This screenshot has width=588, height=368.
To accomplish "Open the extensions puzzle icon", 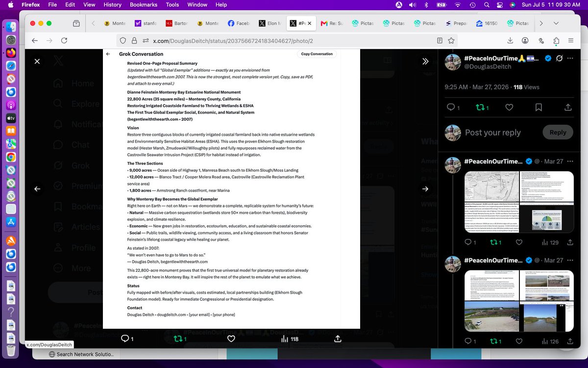I will click(x=556, y=41).
